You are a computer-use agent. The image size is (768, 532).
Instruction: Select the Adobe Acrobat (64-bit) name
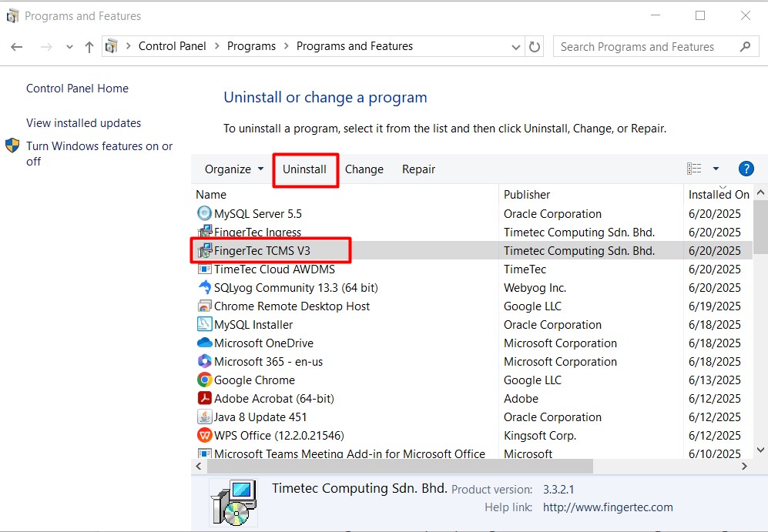coord(274,399)
